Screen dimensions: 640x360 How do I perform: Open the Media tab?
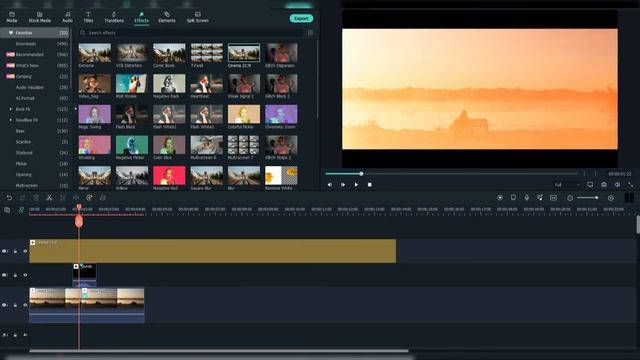tap(12, 17)
